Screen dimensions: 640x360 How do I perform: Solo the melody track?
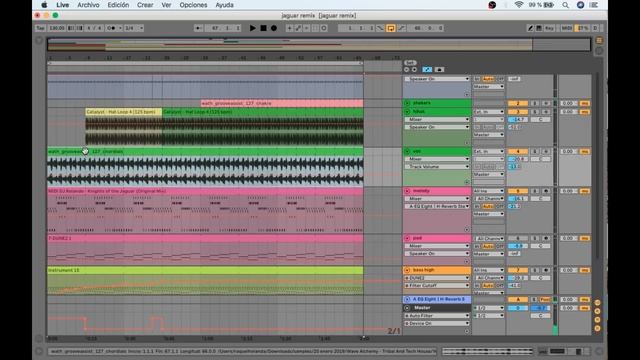535,191
